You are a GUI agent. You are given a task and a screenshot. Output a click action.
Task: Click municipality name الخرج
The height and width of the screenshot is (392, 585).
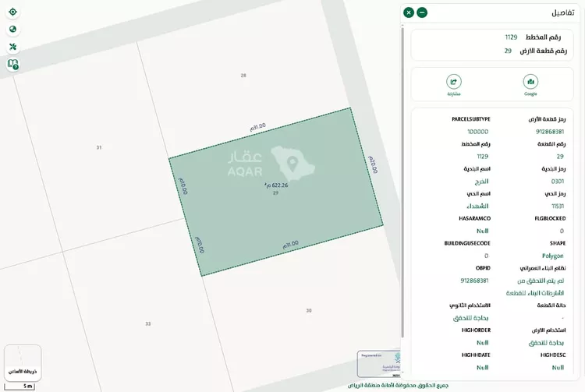(481, 182)
